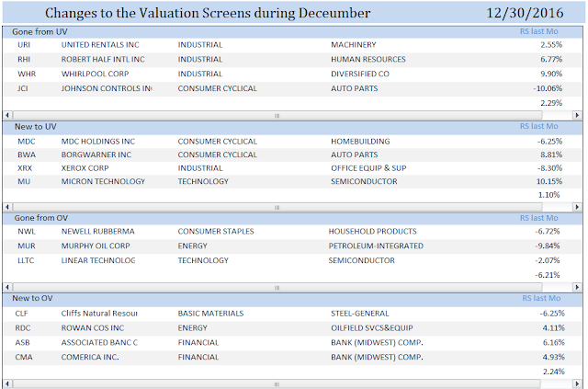Image resolution: width=588 pixels, height=389 pixels.
Task: Click the HOUSEHOLD PRODUCTS industry cell
Action: point(372,232)
